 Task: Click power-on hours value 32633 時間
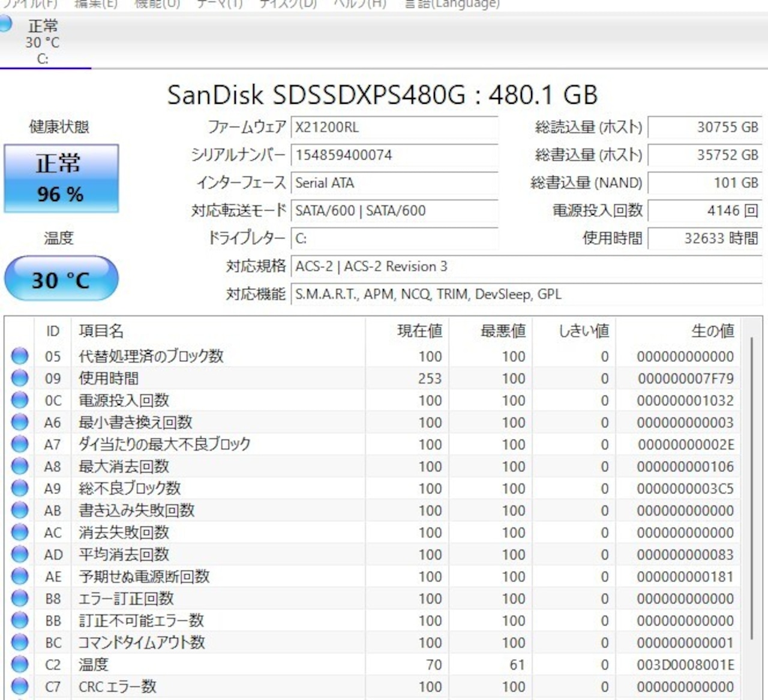(705, 239)
